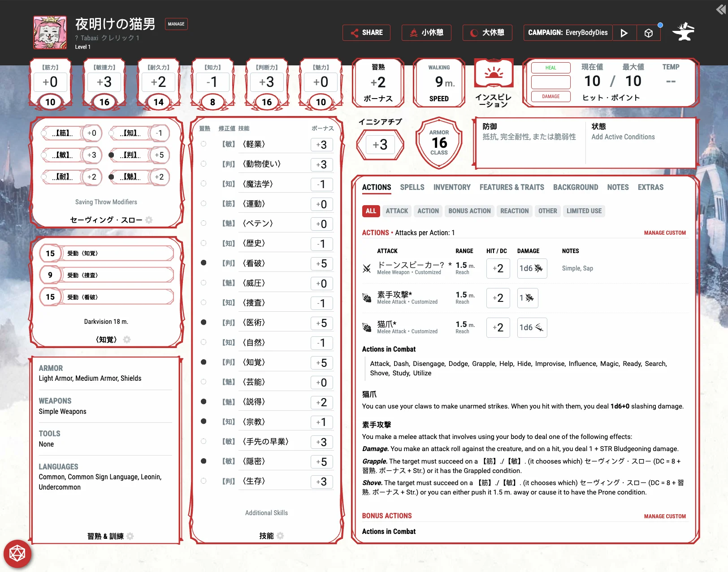Toggle the Inspiration sun icon

[494, 73]
